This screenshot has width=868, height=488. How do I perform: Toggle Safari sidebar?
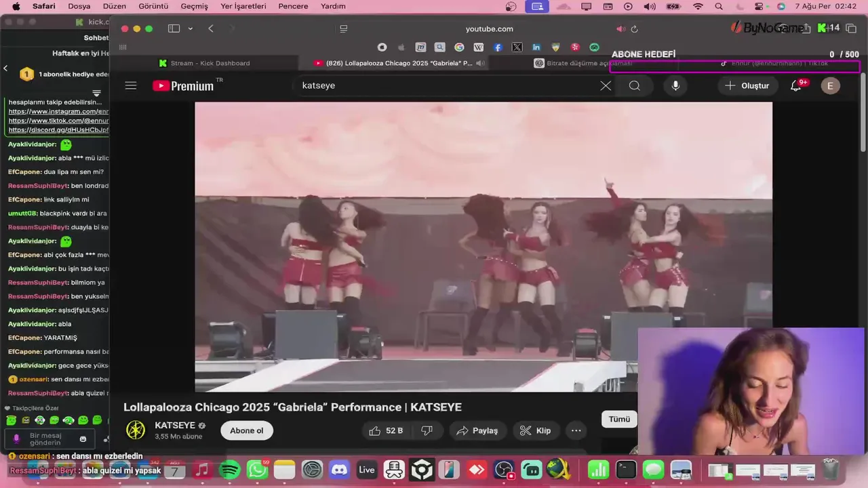pyautogui.click(x=174, y=28)
